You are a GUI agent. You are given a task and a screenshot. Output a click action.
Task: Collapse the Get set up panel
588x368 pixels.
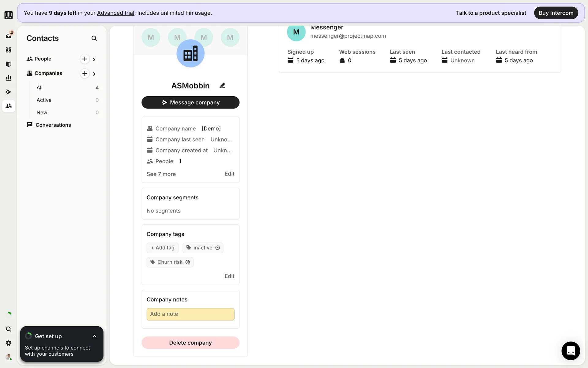point(94,336)
